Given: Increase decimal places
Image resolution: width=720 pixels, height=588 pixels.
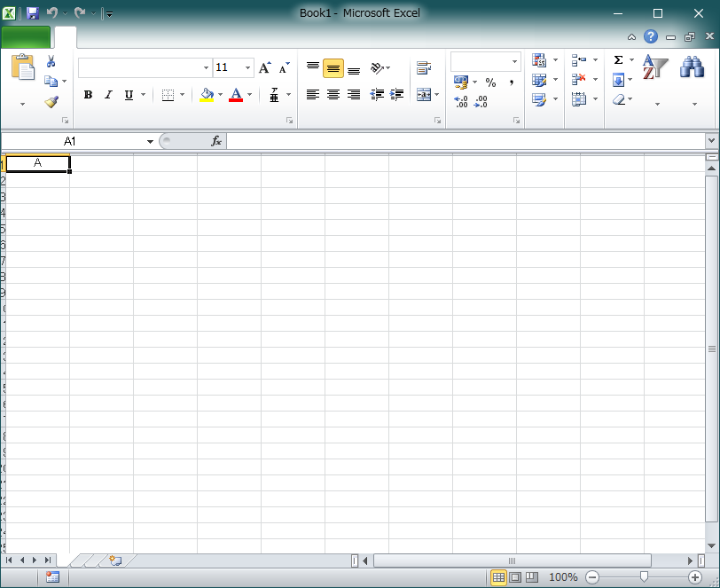Looking at the screenshot, I should click(x=460, y=101).
